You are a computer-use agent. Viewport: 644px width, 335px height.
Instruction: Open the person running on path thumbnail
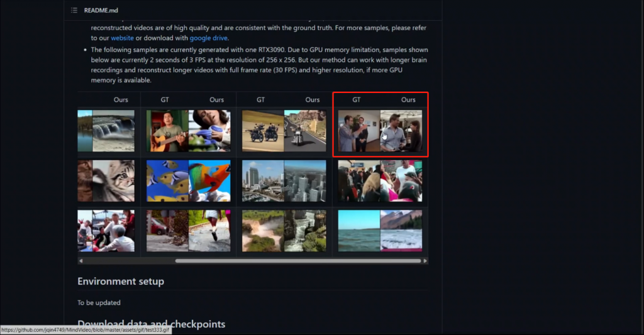189,231
